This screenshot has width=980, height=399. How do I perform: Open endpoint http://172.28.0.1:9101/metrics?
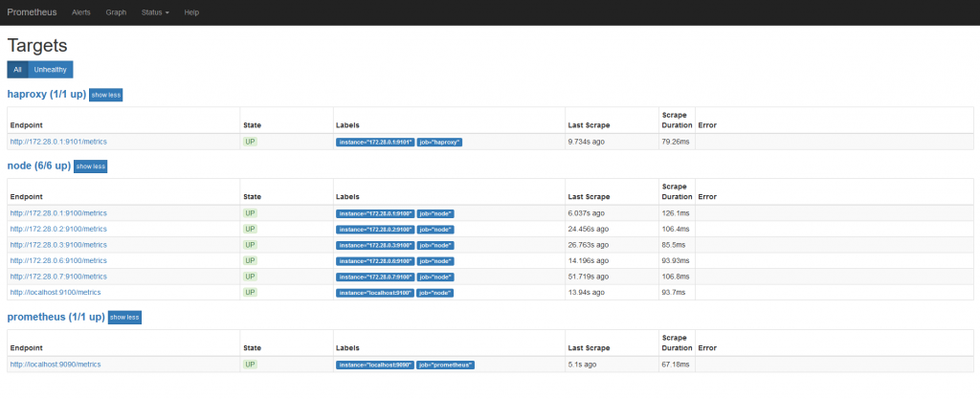point(58,142)
